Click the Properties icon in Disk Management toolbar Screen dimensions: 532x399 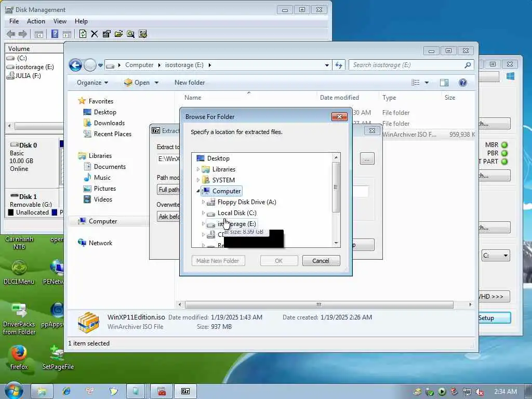click(107, 34)
